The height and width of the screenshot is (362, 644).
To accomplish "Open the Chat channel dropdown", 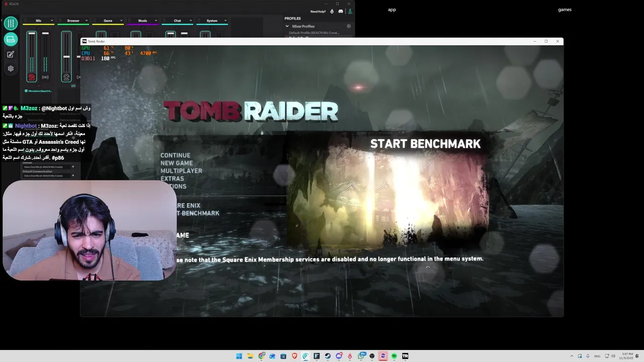I will tap(191, 21).
